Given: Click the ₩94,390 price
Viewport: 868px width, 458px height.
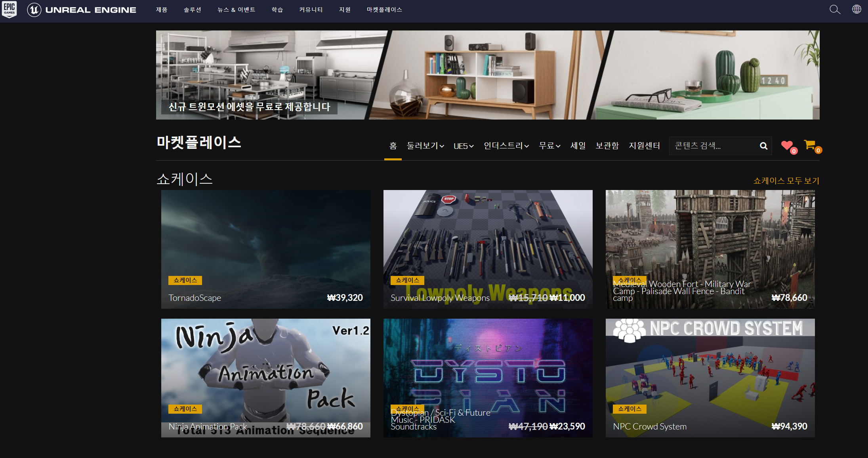Looking at the screenshot, I should (790, 426).
